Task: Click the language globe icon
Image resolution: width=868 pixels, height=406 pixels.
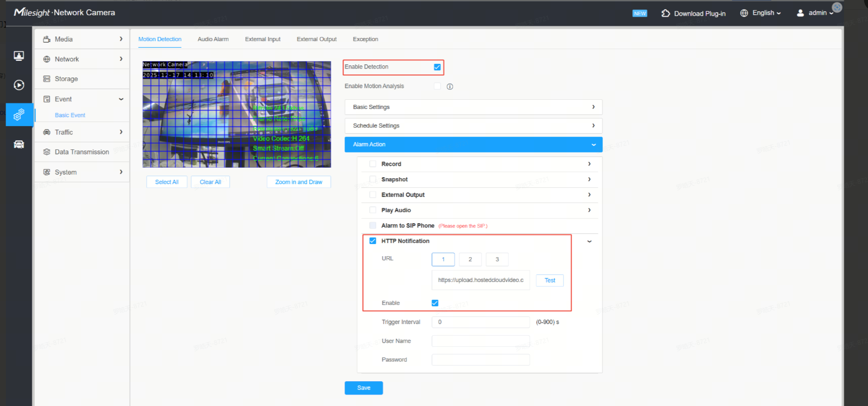Action: pos(744,13)
